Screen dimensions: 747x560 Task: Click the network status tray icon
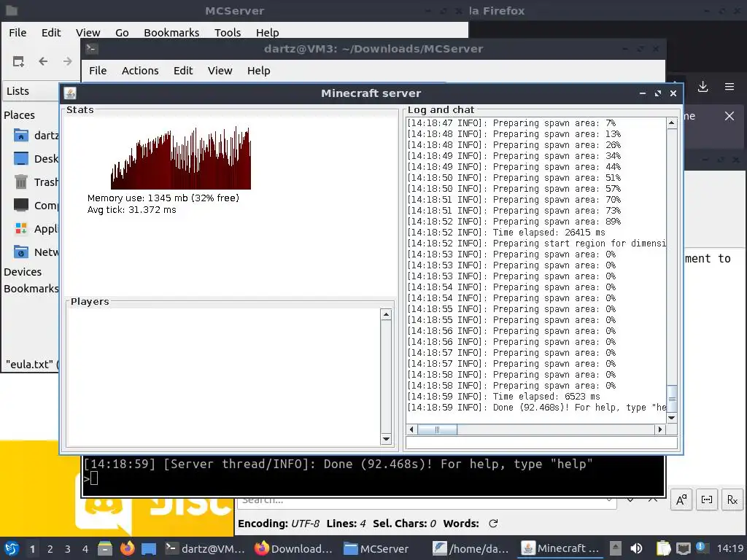(683, 548)
